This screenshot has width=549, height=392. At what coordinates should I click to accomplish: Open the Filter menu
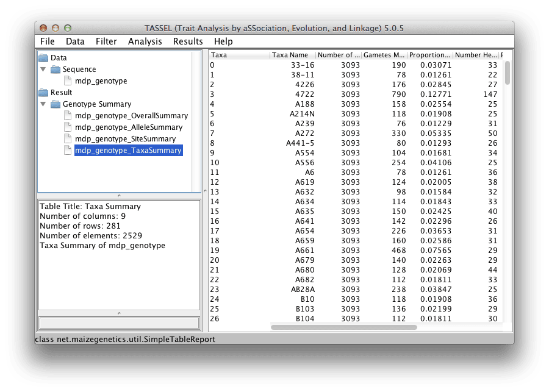tap(106, 41)
